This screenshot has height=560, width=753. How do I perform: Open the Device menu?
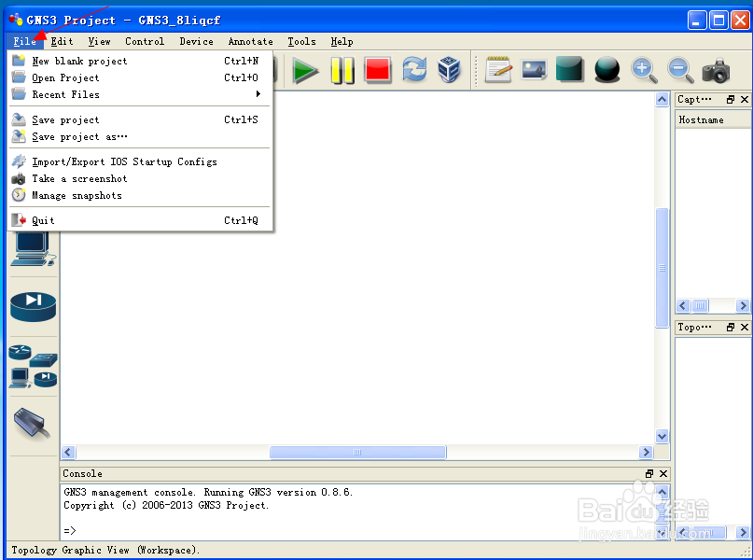point(196,42)
